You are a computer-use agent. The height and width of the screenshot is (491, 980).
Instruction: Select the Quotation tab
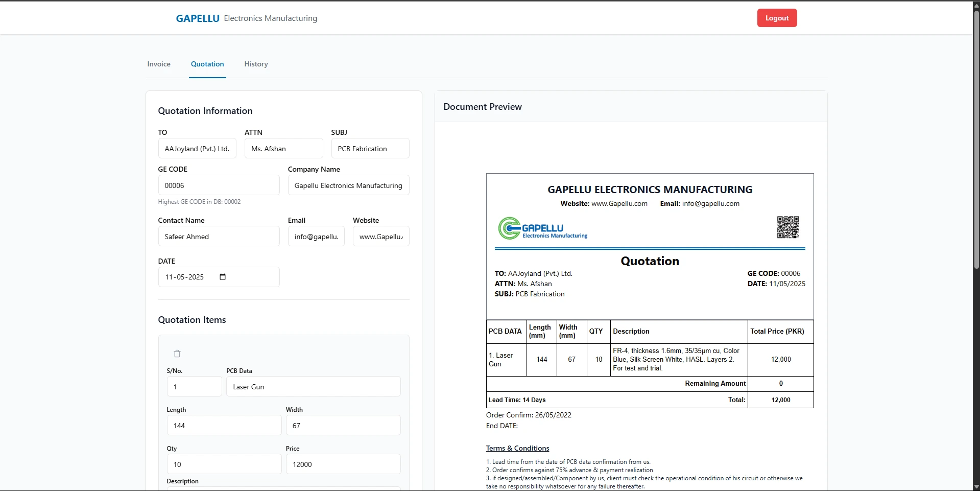(x=207, y=64)
